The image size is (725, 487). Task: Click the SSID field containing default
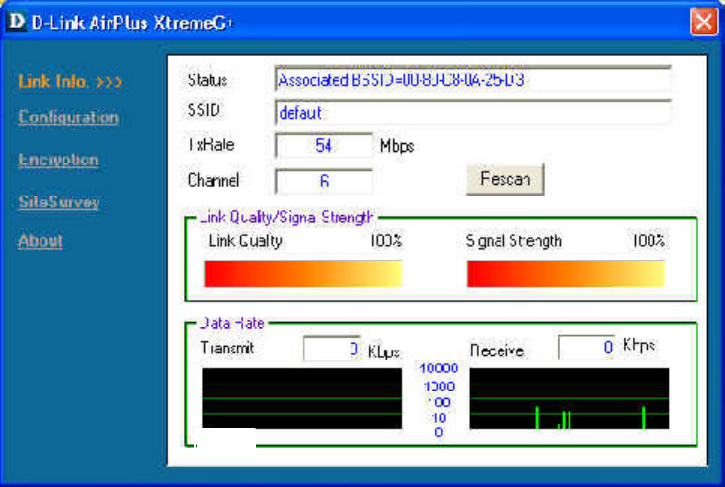tap(473, 112)
